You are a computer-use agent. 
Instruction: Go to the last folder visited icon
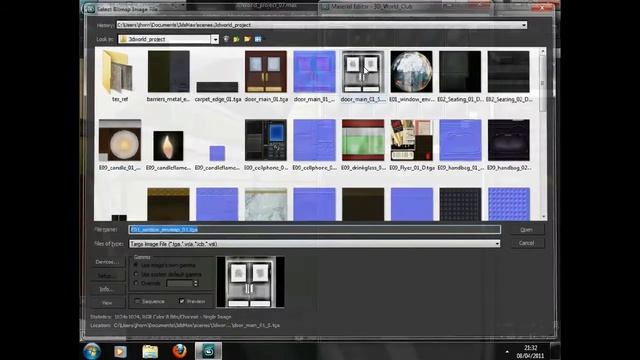click(x=226, y=39)
